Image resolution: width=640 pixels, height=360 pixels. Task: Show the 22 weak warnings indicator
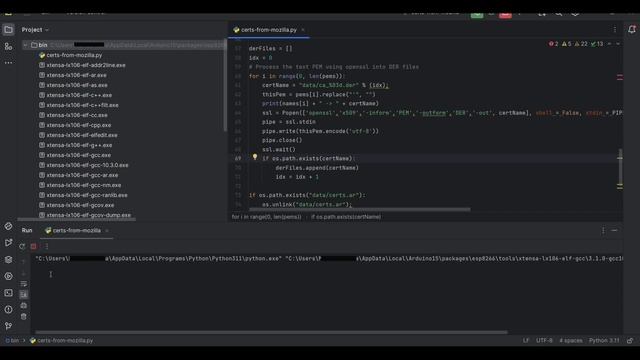tap(581, 44)
